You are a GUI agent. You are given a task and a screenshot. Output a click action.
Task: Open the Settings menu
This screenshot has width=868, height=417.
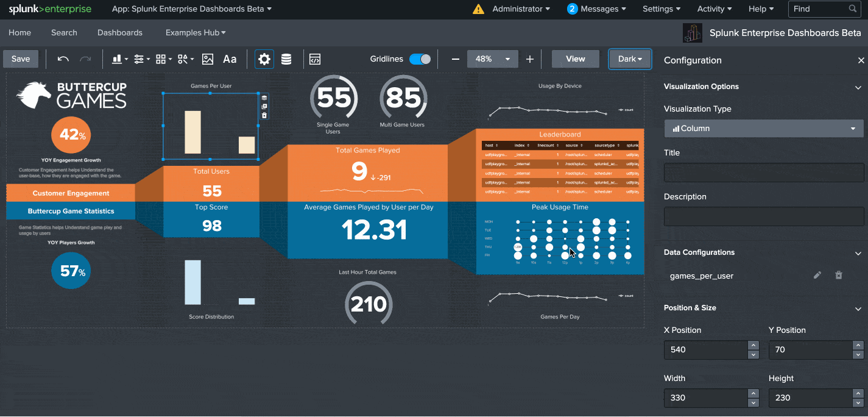(x=662, y=9)
